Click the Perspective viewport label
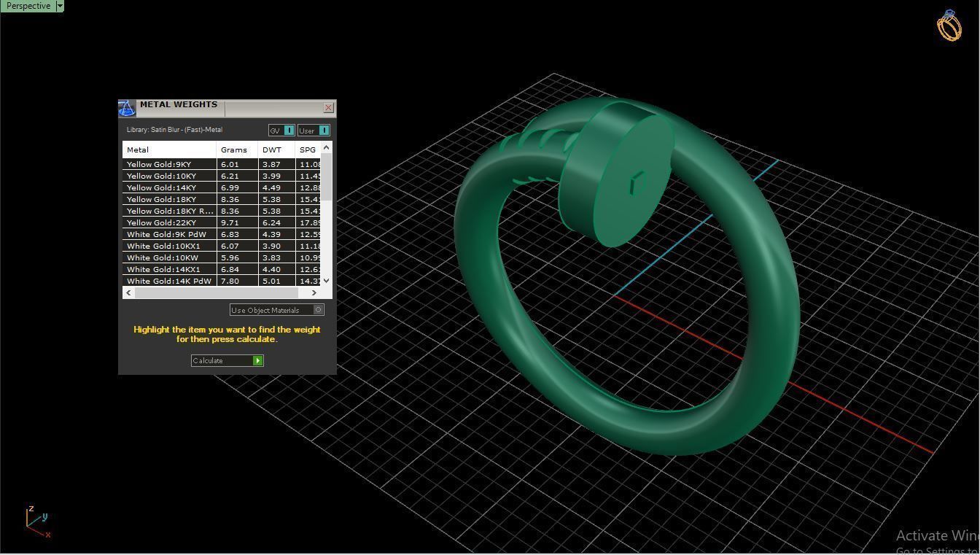Screen dimensions: 980x555 [x=28, y=6]
